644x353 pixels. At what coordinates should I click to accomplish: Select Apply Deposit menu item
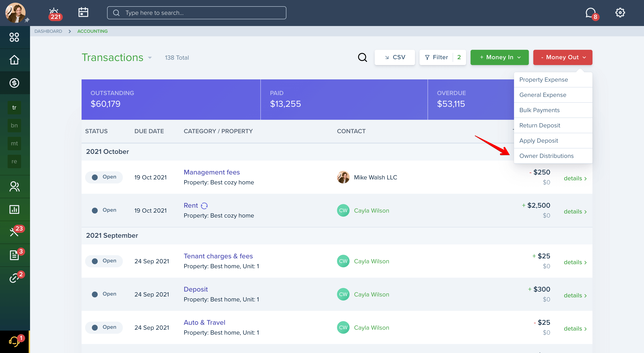point(553,141)
